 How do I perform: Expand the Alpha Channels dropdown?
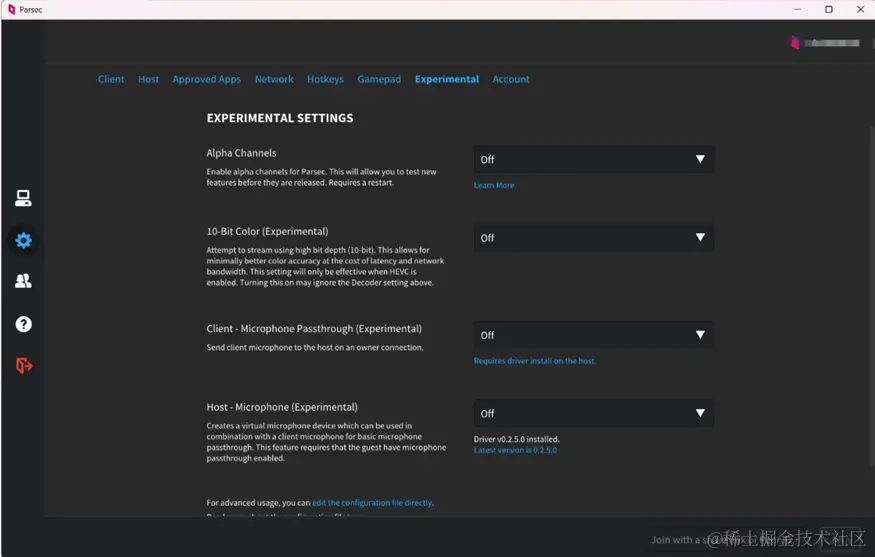pos(594,160)
